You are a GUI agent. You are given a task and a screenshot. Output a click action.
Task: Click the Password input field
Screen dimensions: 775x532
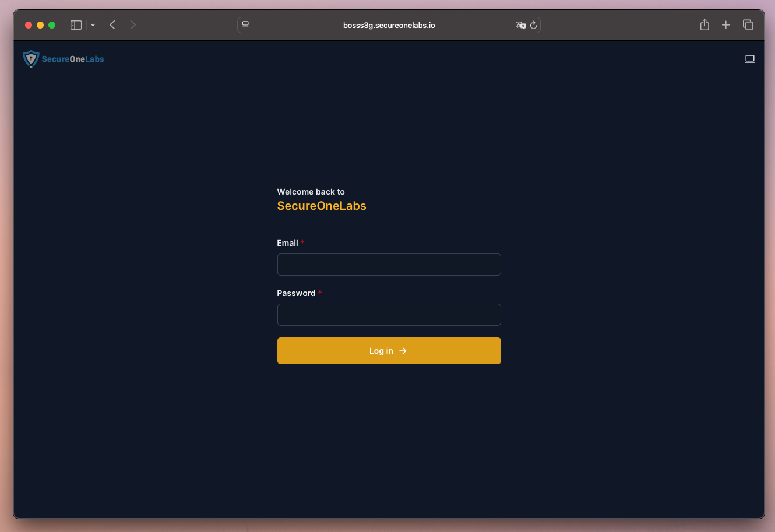tap(389, 315)
